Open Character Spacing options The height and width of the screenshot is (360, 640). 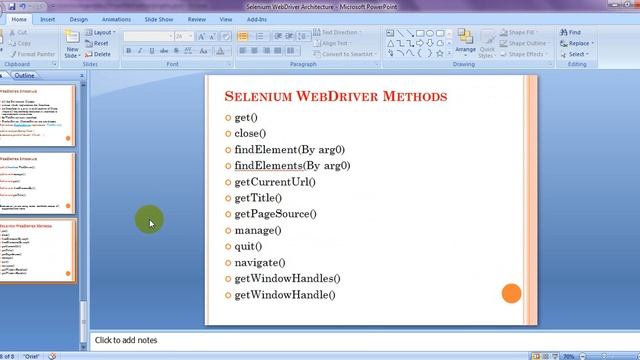click(x=188, y=51)
